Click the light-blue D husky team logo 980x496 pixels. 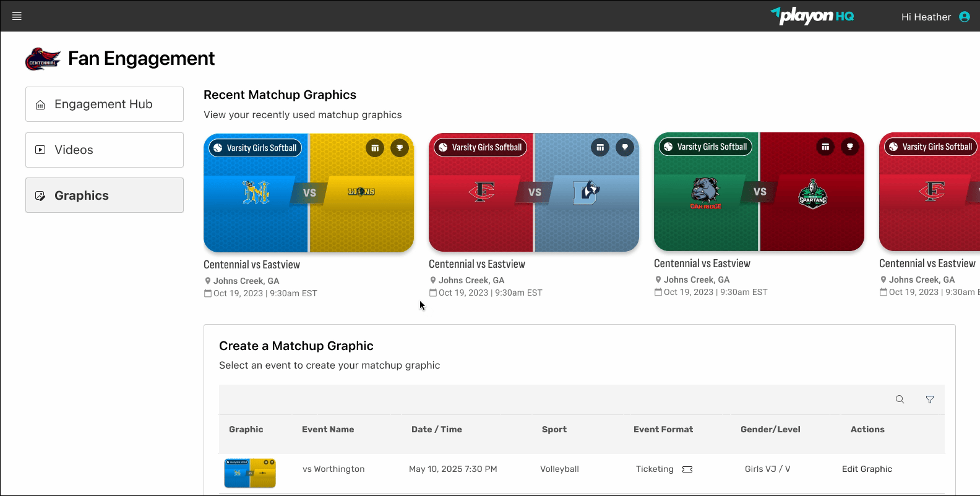(x=586, y=192)
